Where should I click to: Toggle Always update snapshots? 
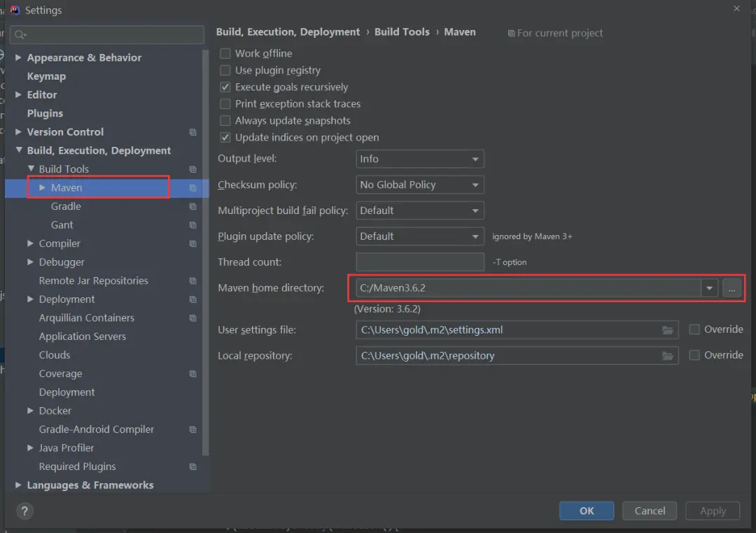click(x=225, y=120)
